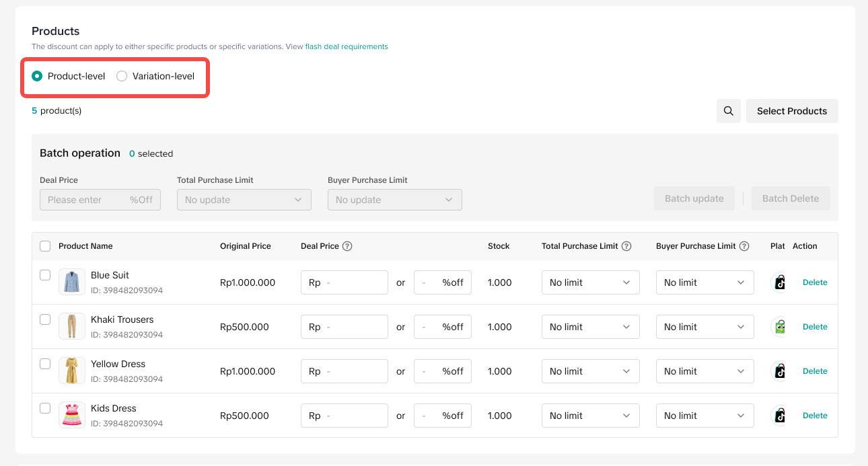Tick the Kids Dress row checkbox

click(x=45, y=408)
